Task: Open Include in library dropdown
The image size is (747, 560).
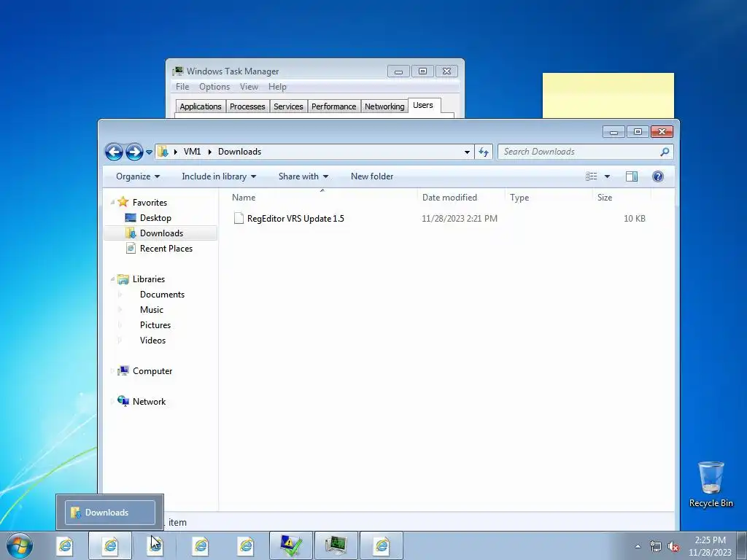Action: pos(219,176)
